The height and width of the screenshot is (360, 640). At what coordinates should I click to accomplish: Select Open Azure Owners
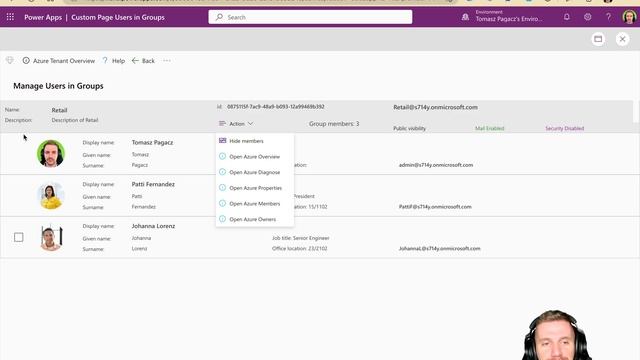point(255,219)
